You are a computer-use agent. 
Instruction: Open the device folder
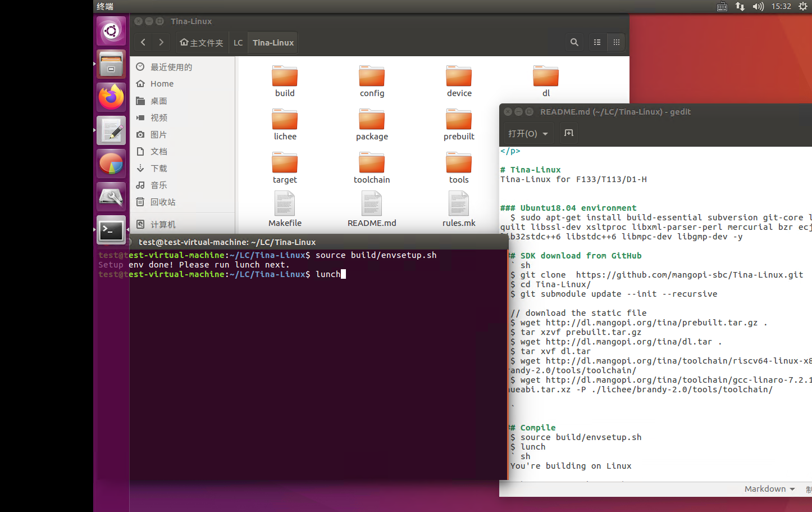(x=459, y=81)
